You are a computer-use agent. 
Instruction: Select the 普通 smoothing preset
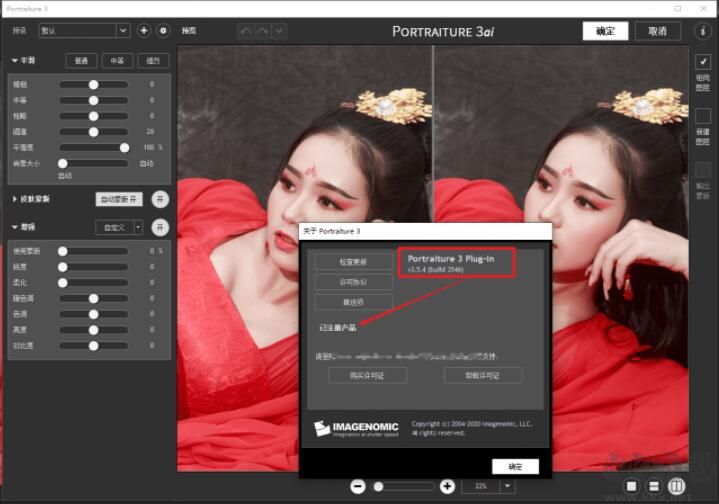click(x=81, y=61)
